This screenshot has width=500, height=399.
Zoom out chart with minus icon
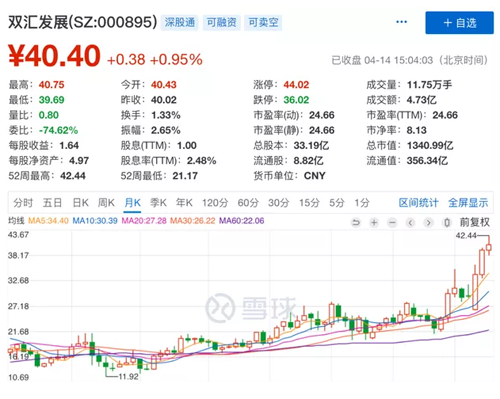click(x=392, y=222)
